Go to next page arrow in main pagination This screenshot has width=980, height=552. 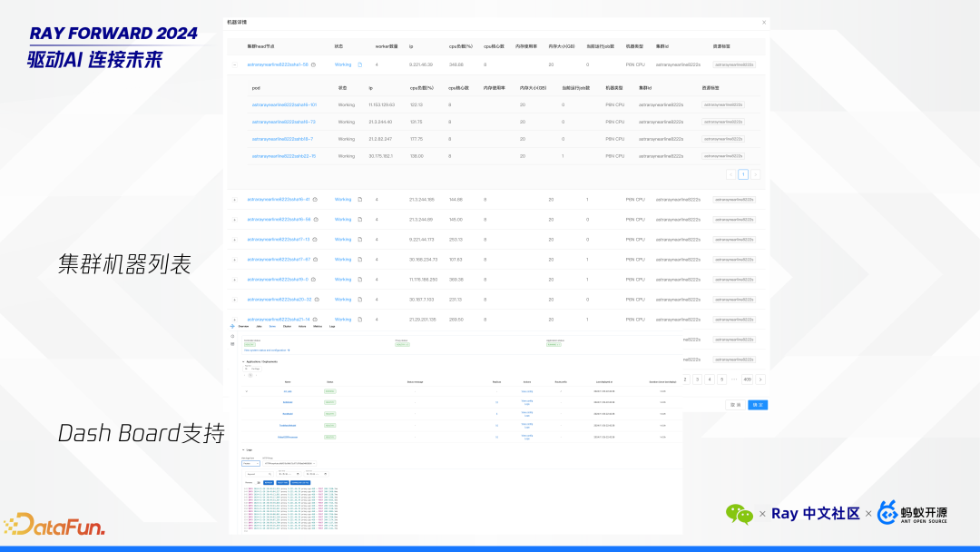(760, 379)
